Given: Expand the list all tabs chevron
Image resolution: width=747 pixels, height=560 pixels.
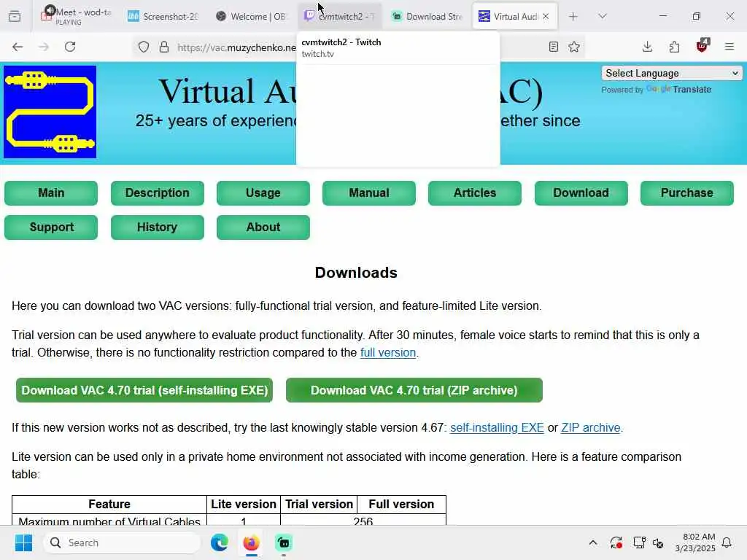Looking at the screenshot, I should pyautogui.click(x=603, y=16).
